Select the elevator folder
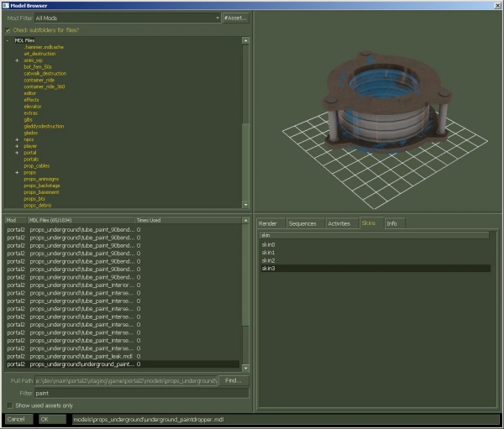The width and height of the screenshot is (504, 429). pyautogui.click(x=33, y=107)
